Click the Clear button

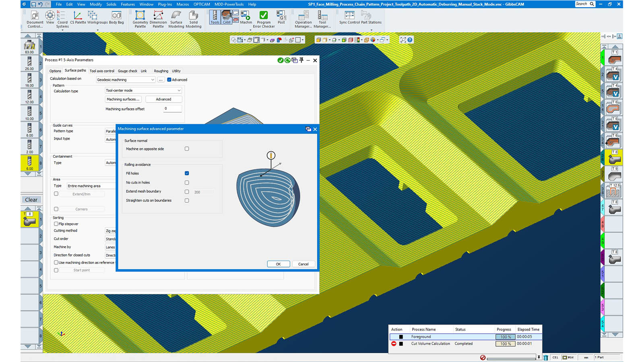pyautogui.click(x=31, y=200)
